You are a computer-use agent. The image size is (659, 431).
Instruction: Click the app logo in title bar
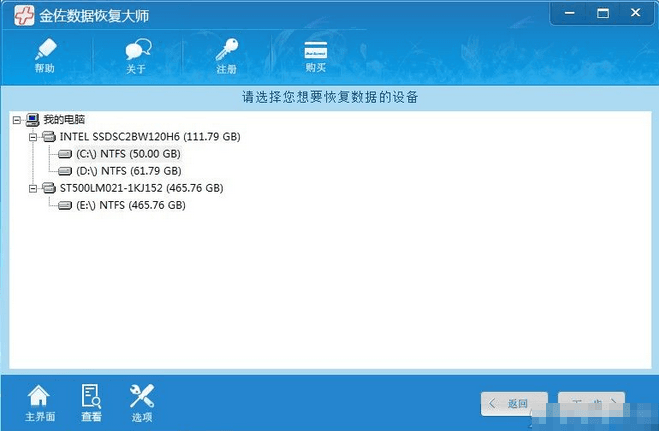pos(24,15)
